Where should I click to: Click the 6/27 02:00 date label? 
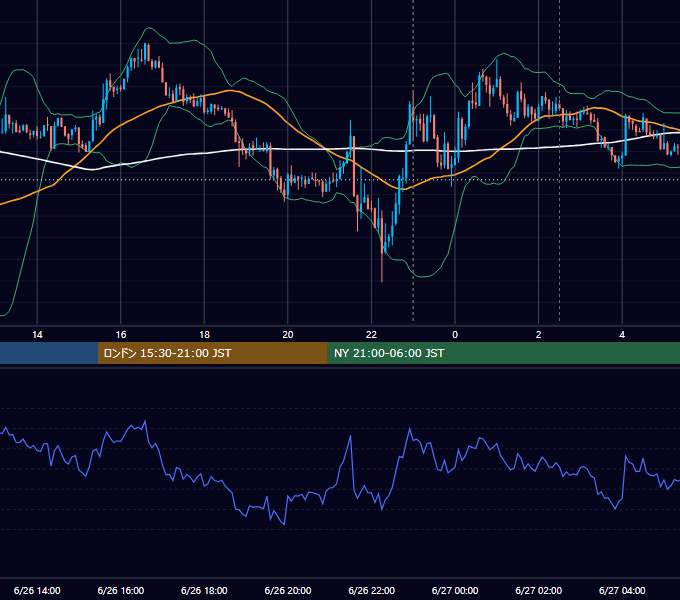pyautogui.click(x=539, y=590)
